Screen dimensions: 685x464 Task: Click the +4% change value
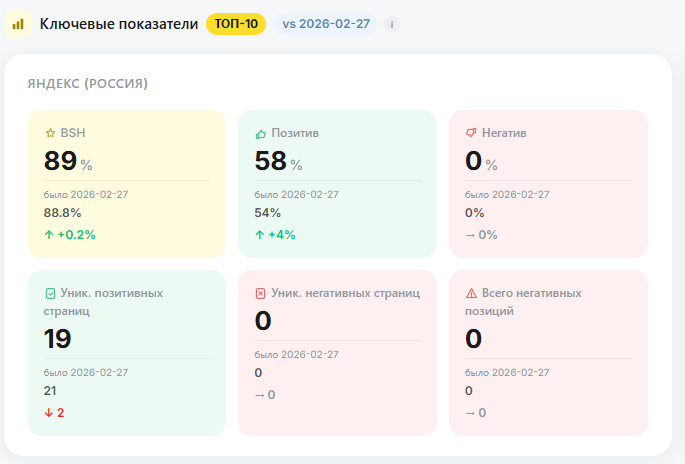point(282,235)
